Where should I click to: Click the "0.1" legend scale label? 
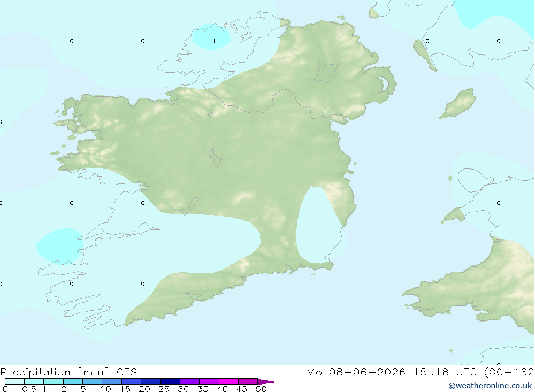9,389
